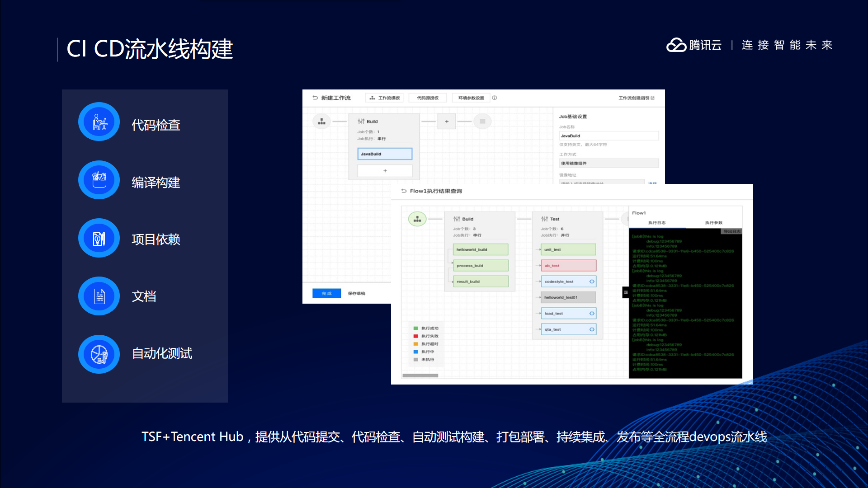Click the gray end stop node in 新建工作流
Screen dimensions: 868x488
coord(482,121)
